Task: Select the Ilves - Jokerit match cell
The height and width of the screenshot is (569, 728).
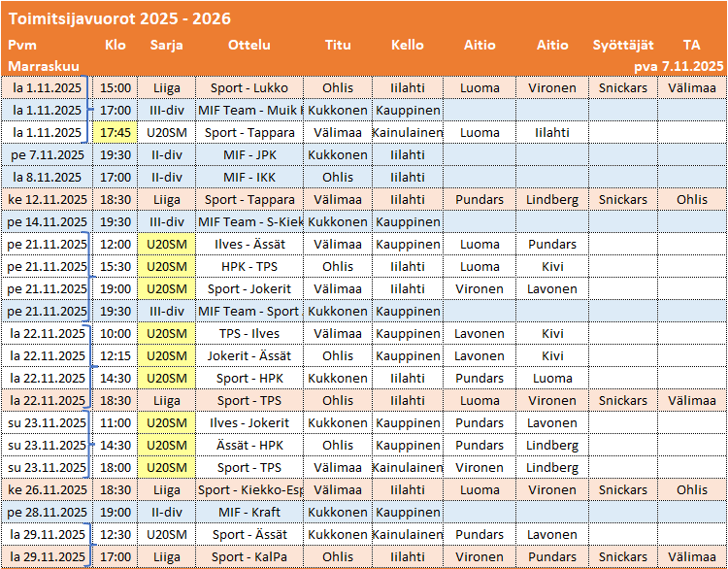Action: point(248,423)
